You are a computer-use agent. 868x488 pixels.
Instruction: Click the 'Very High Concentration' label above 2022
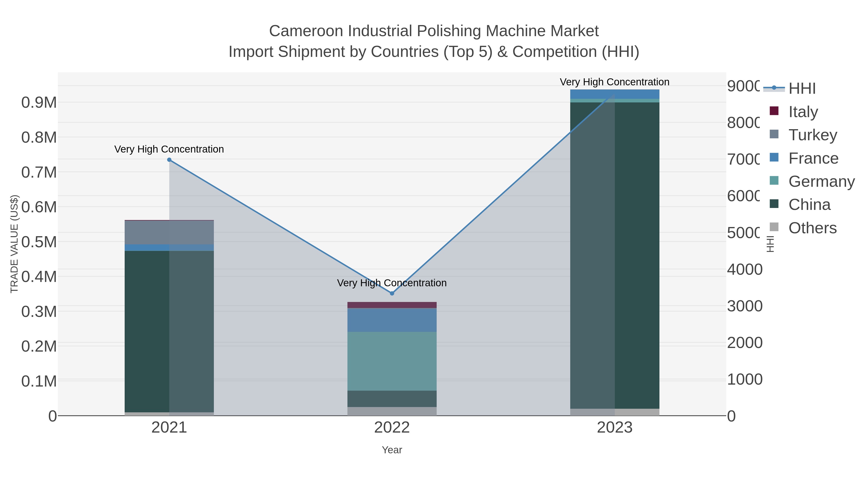[392, 283]
